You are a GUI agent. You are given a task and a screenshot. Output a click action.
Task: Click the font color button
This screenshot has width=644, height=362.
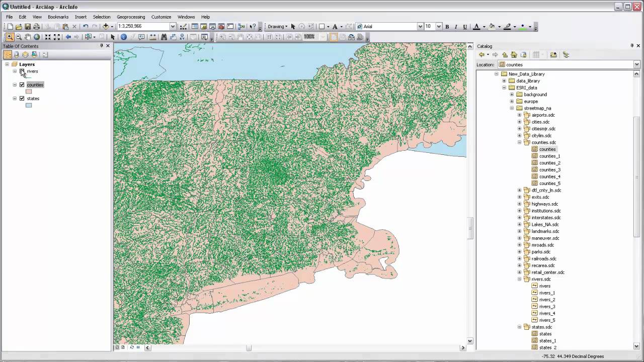point(476,27)
